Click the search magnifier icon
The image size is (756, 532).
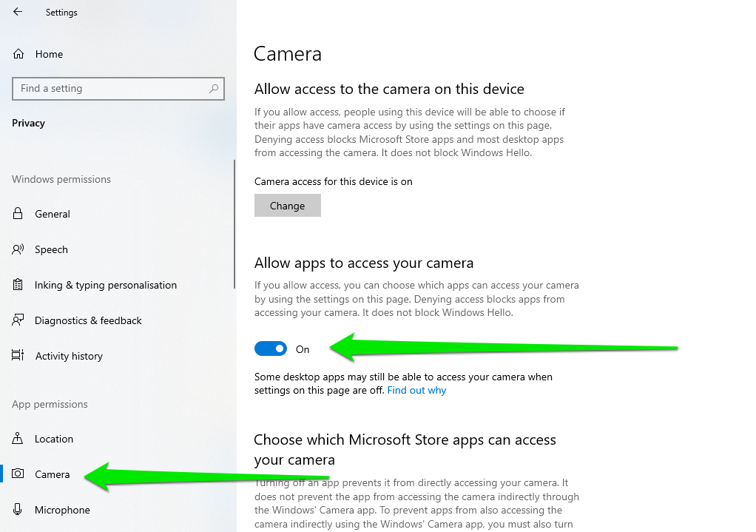[214, 89]
